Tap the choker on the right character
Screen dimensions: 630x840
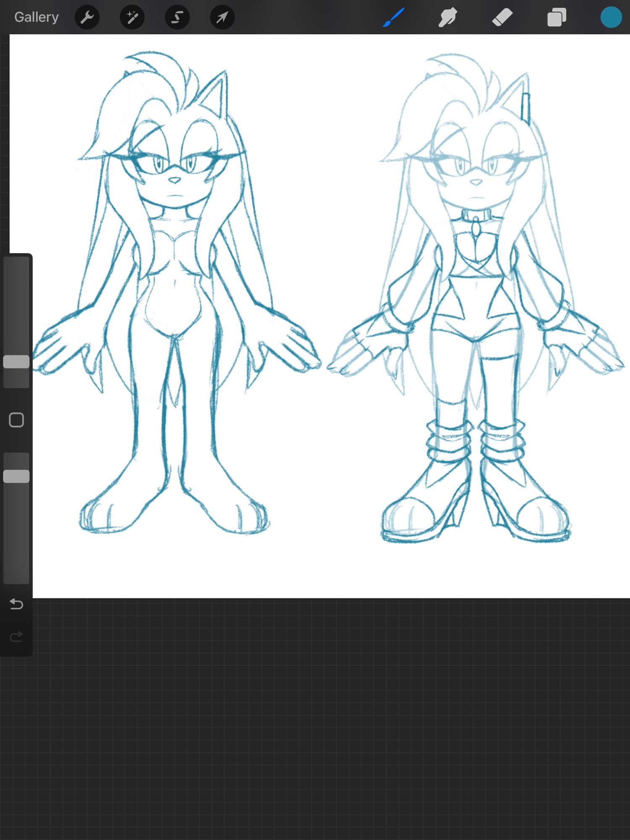(x=476, y=216)
